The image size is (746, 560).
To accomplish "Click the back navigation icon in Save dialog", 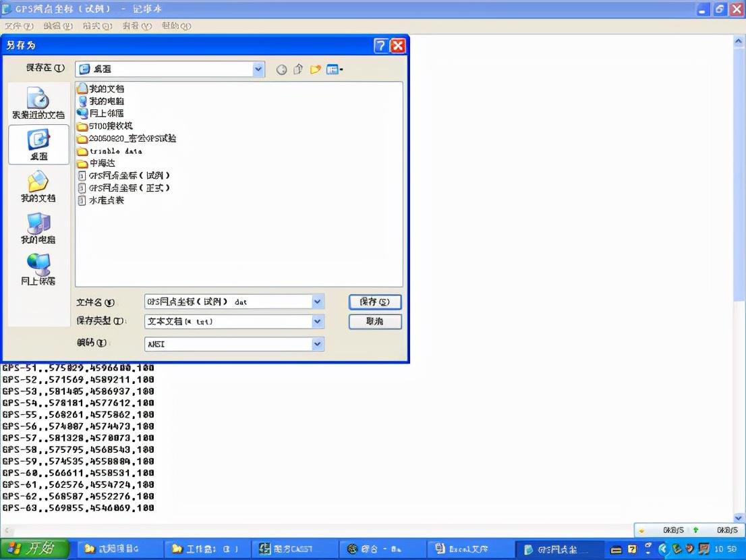I will click(x=281, y=70).
